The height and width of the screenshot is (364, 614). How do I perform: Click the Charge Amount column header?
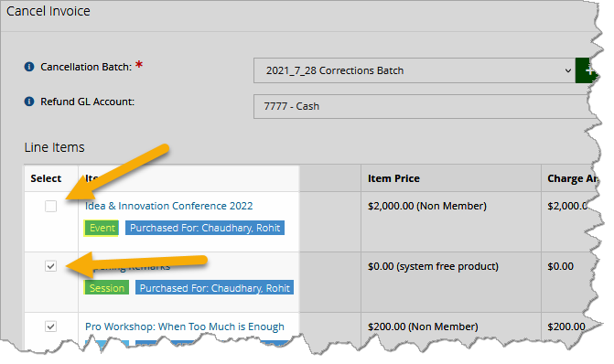(x=573, y=178)
